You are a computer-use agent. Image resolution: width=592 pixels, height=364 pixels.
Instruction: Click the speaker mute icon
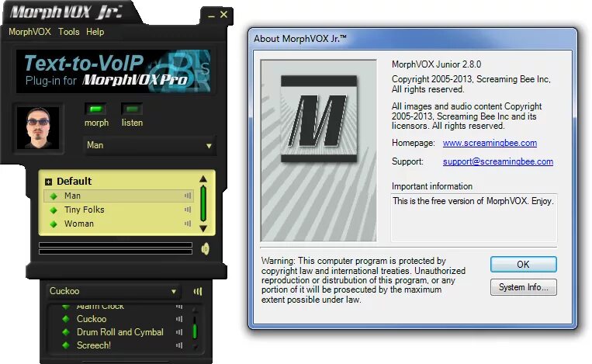205,248
